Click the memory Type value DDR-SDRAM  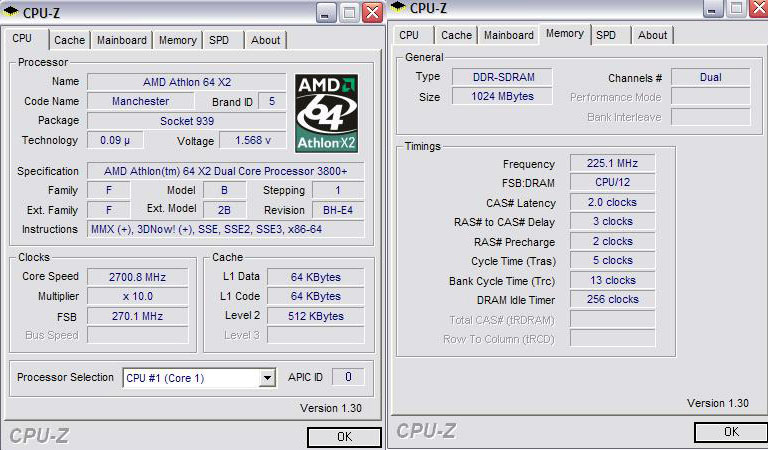pyautogui.click(x=503, y=77)
